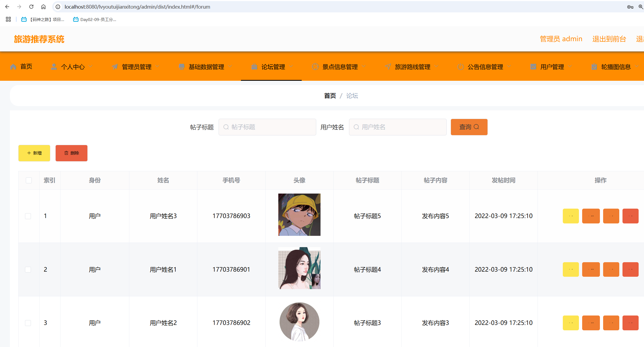Viewport: 644px width, 347px height.
Task: Click 首页 in the breadcrumb
Action: (x=330, y=96)
